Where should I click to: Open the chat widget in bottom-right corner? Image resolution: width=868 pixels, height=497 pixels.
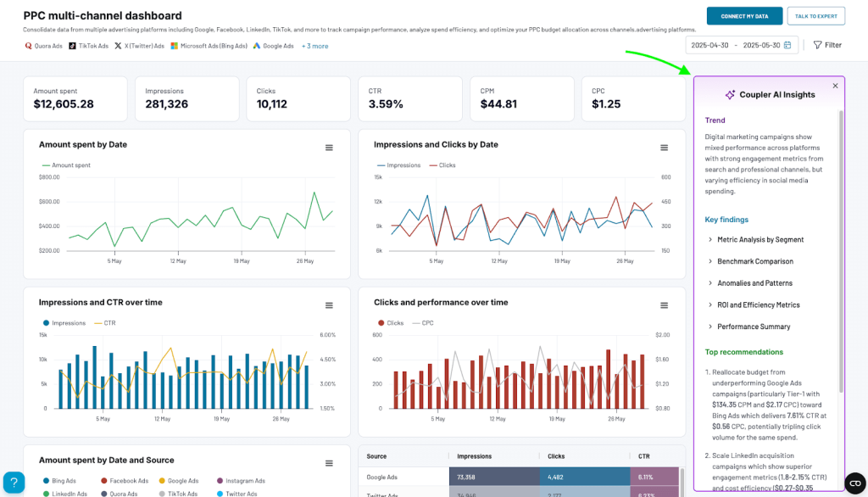pos(854,483)
